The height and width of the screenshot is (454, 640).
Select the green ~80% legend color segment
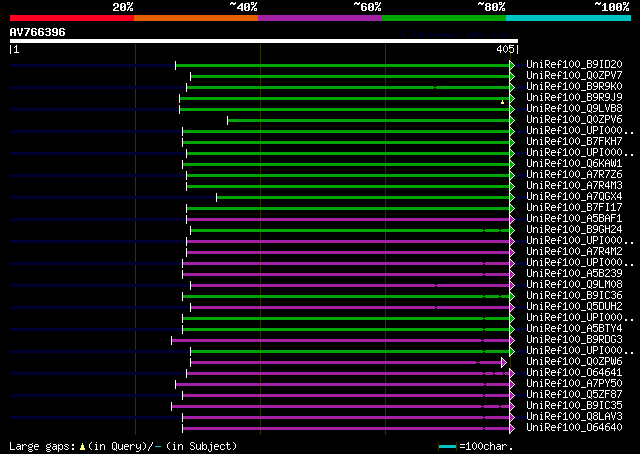444,18
